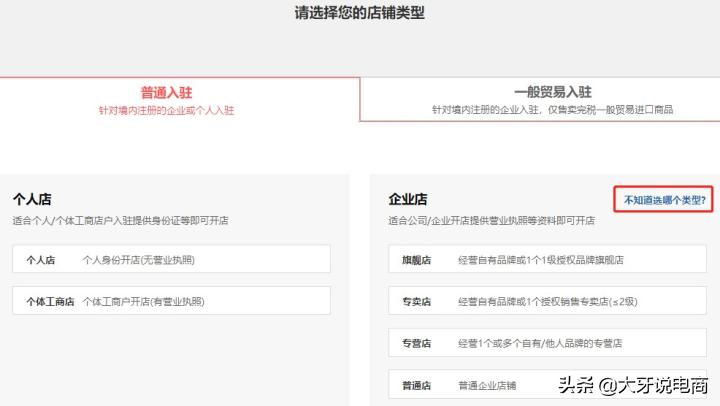Screen dimensions: 720x406
Task: Choose the 个人店 individual identity store option
Action: point(171,259)
